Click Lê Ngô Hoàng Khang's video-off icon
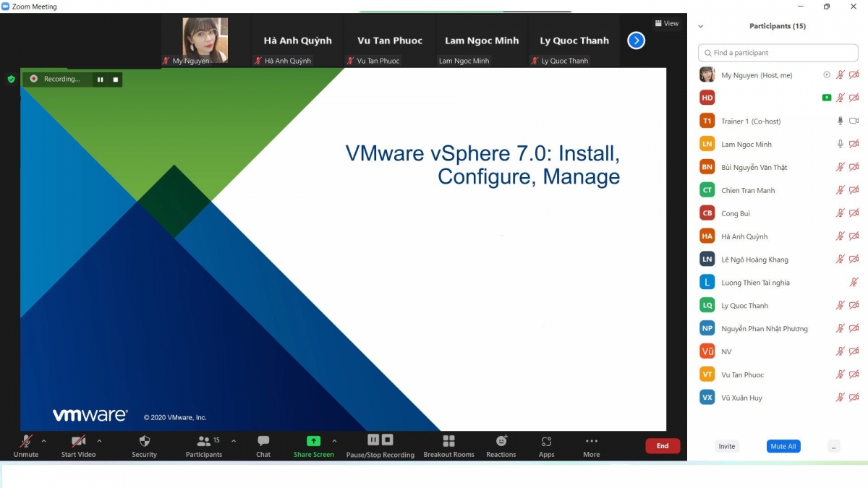This screenshot has height=488, width=868. coord(854,260)
